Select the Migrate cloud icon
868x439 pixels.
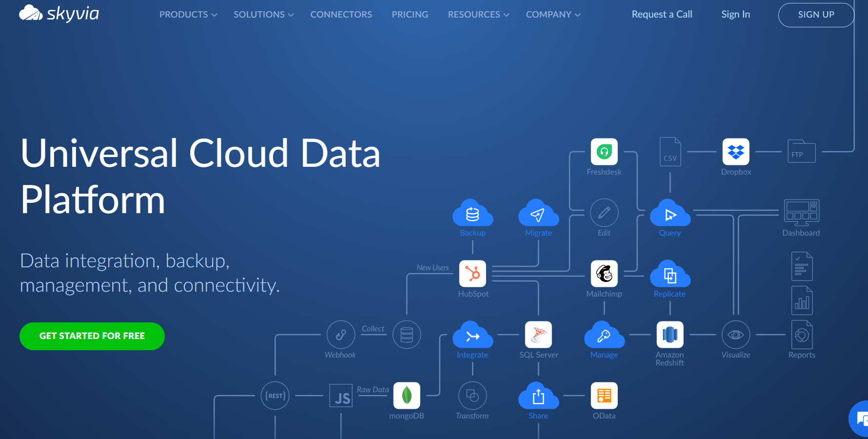pyautogui.click(x=538, y=213)
